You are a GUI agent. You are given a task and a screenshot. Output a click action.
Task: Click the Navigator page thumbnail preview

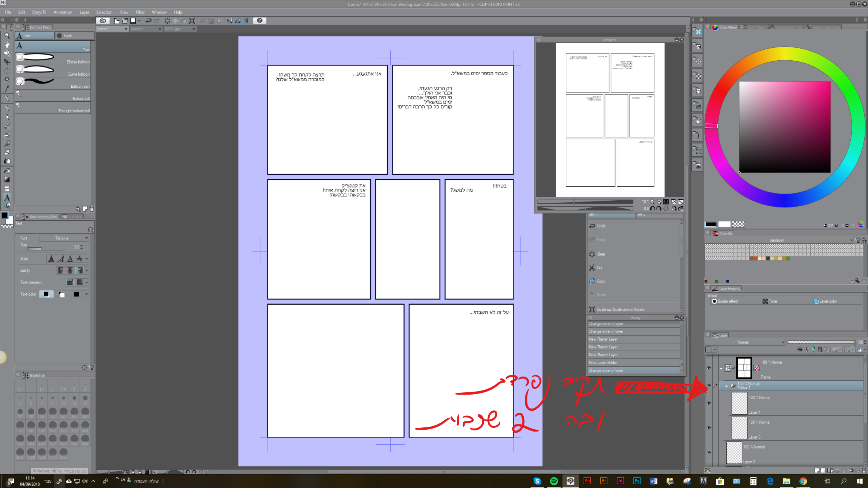coord(610,120)
